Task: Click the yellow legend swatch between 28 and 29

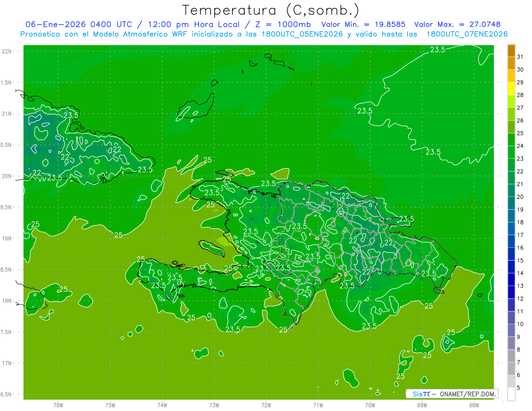Action: pos(511,89)
